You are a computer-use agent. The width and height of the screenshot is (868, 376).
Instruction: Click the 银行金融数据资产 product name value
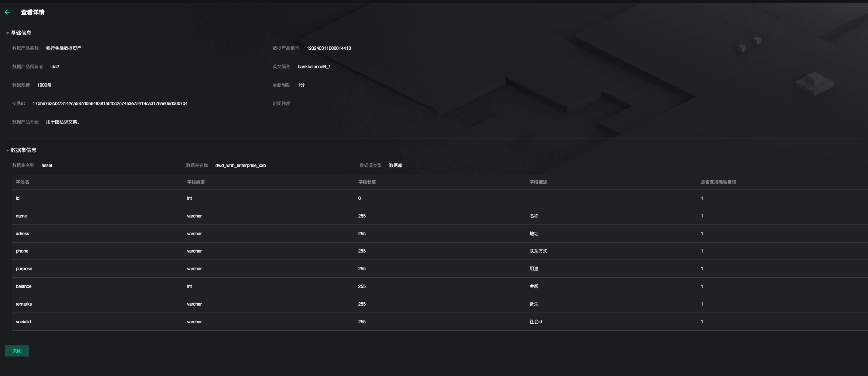(63, 48)
